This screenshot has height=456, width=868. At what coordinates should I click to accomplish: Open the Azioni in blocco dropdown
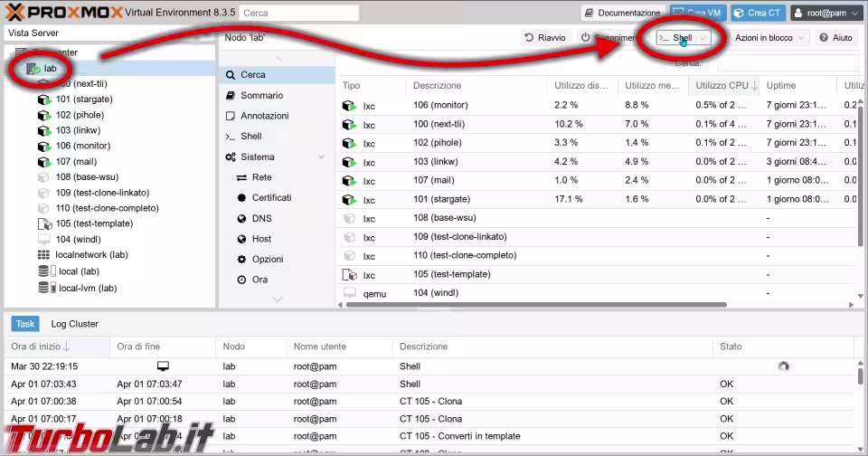pyautogui.click(x=769, y=38)
